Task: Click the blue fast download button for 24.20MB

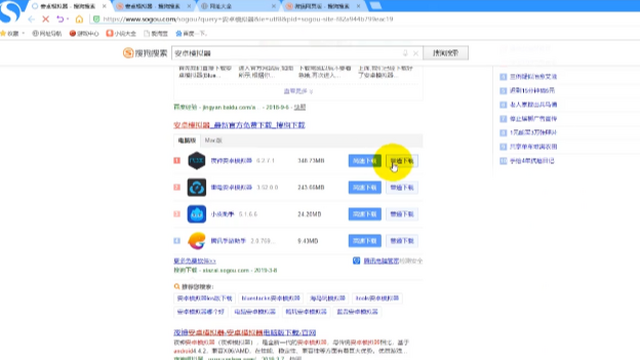Action: point(364,214)
